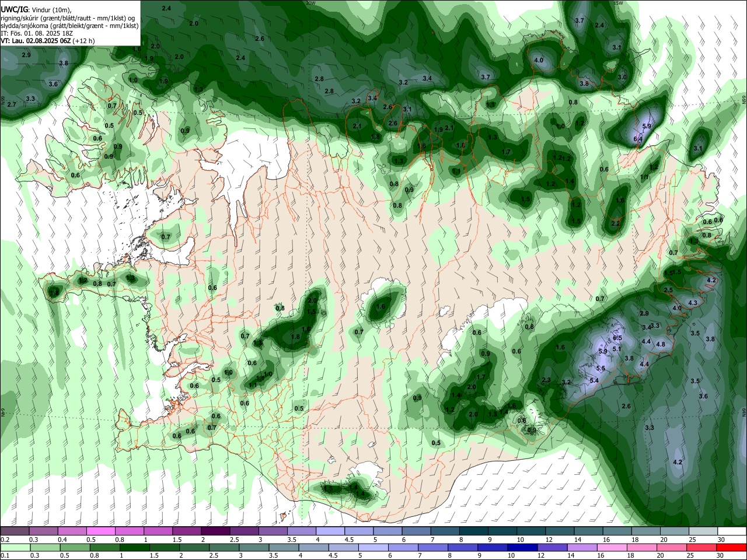Click the light pink rain swatch labelled 16

pos(612,547)
